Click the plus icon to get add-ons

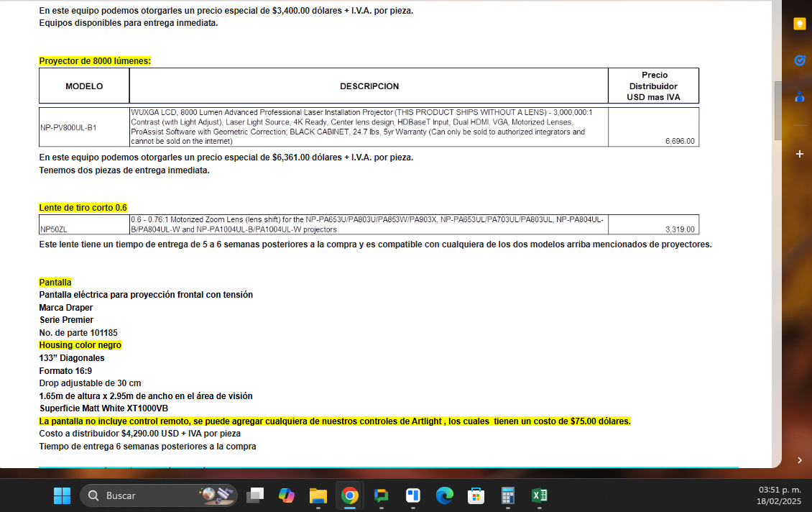click(x=800, y=154)
